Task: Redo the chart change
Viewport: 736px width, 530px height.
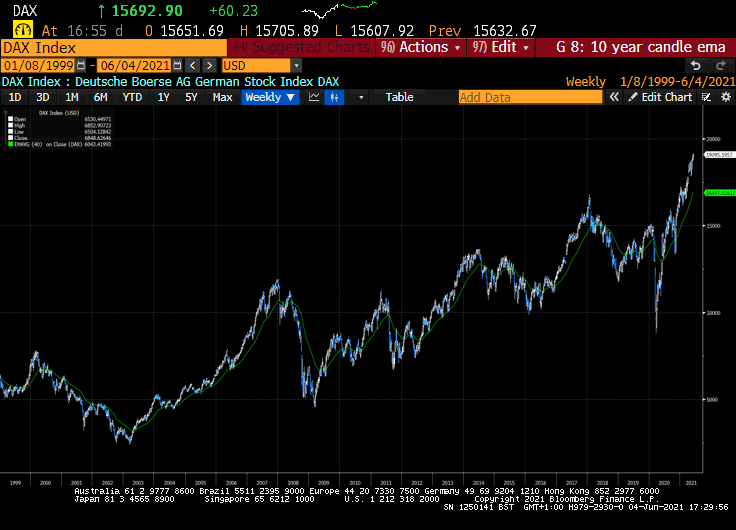Action: coord(721,65)
